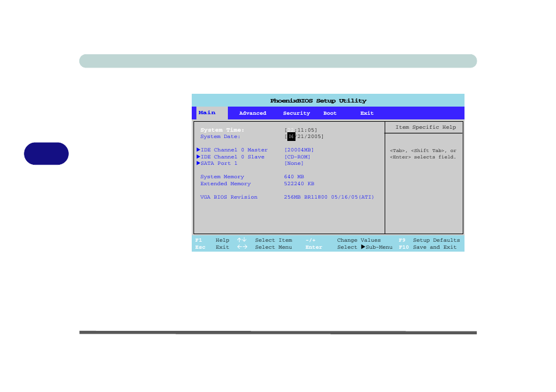Click the -/+ Change Values hint

pos(343,241)
